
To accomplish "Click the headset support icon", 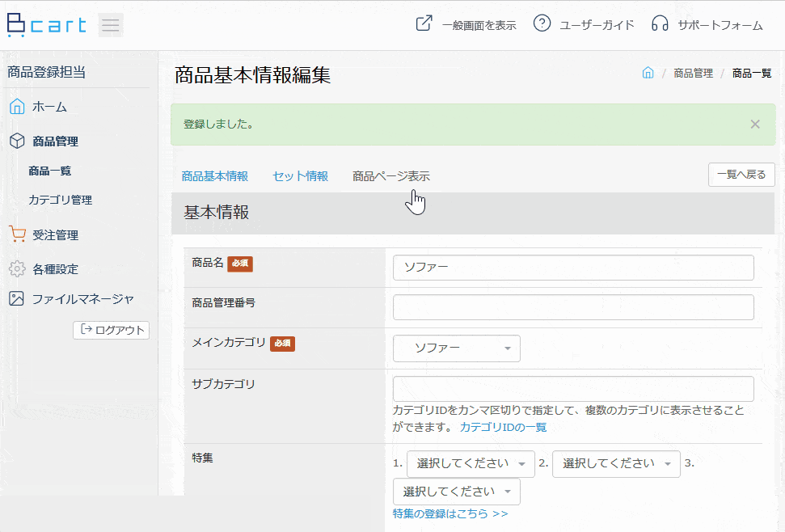I will [x=660, y=23].
